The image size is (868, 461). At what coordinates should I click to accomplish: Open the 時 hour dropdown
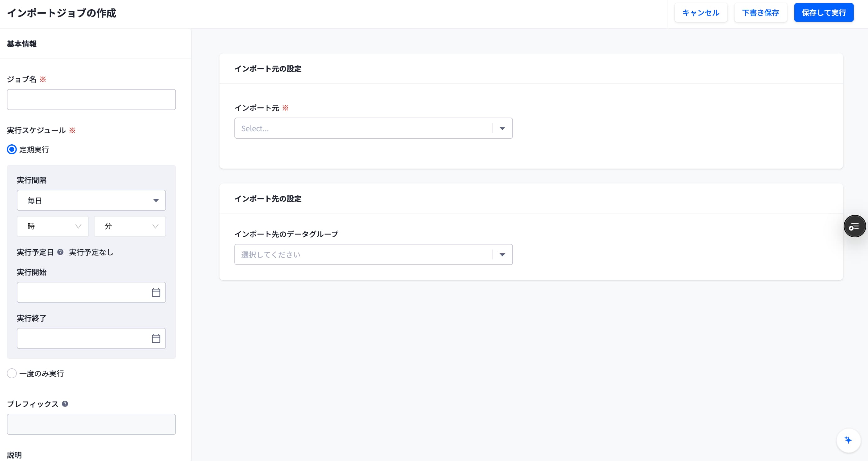tap(53, 226)
